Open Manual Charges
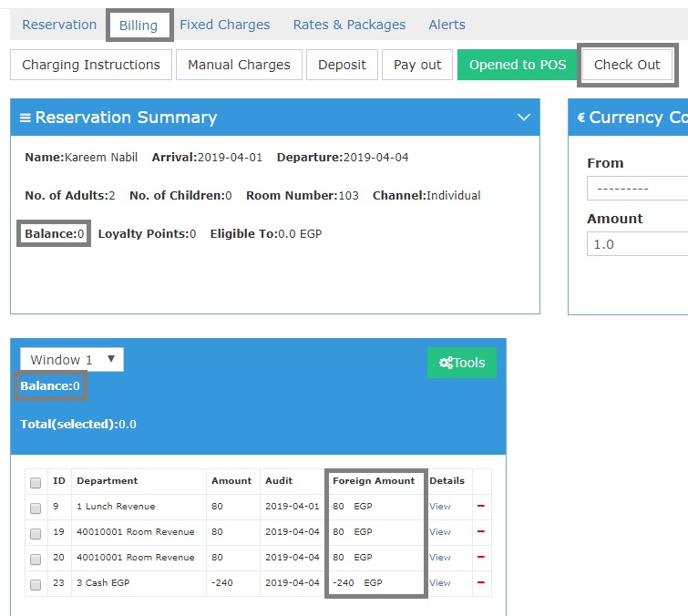The height and width of the screenshot is (616, 688). [239, 65]
